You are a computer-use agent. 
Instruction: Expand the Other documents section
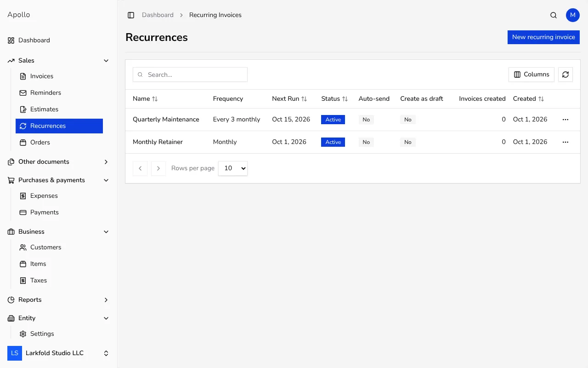[x=59, y=162]
